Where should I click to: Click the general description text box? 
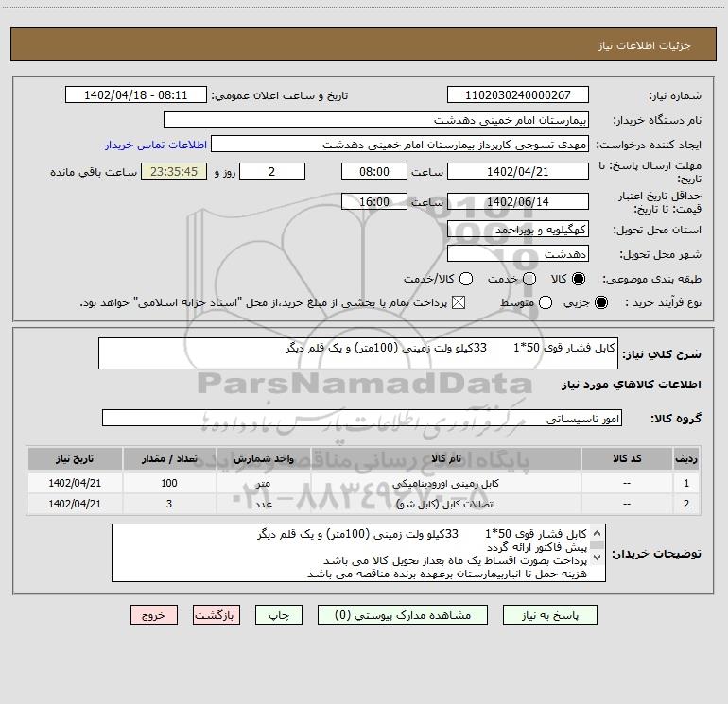coord(358,353)
